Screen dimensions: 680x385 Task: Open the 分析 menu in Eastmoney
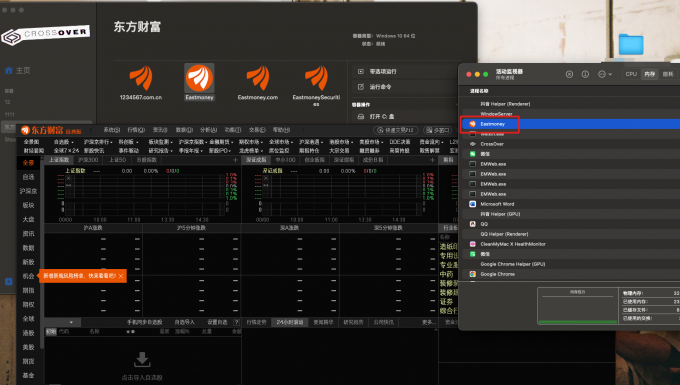[209, 130]
